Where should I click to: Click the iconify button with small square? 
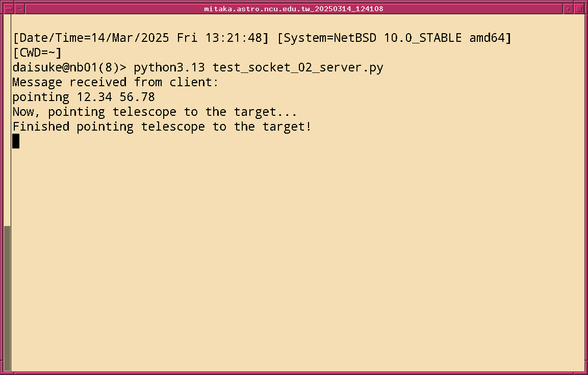tap(568, 9)
